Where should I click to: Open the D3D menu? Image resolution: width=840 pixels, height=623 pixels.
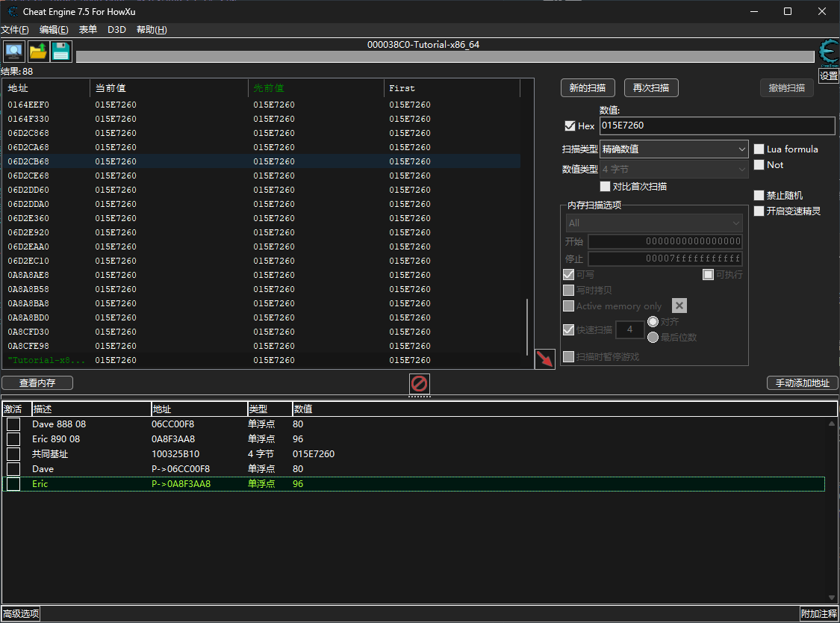point(116,30)
